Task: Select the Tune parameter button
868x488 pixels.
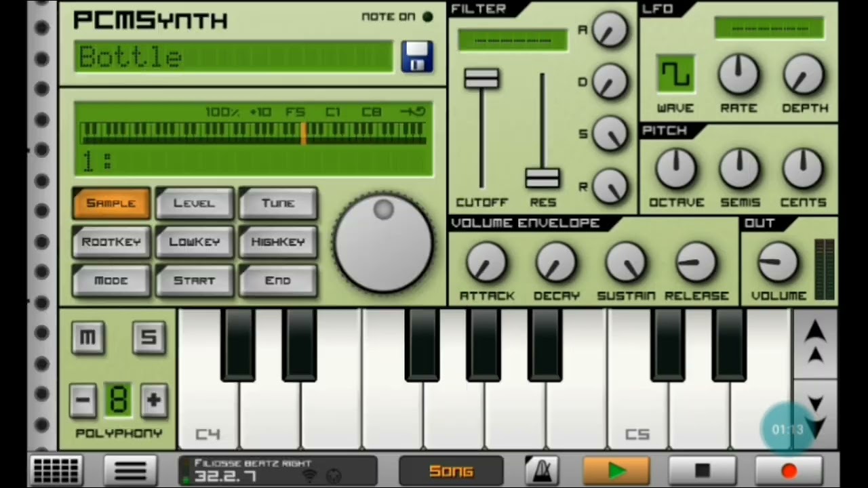Action: (278, 203)
